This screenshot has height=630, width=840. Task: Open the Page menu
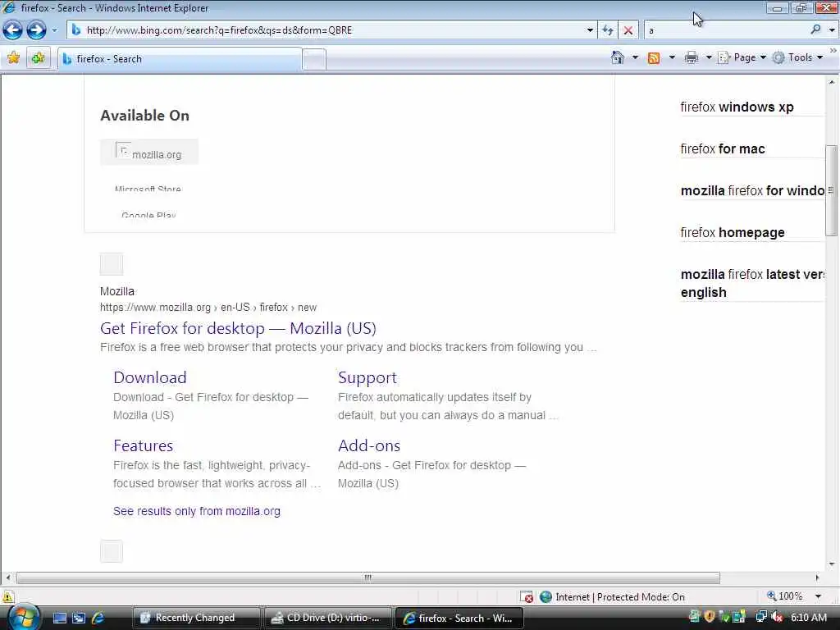pyautogui.click(x=742, y=57)
